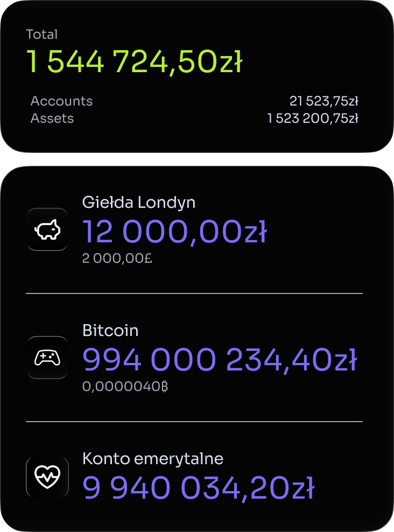Click the heart pulse icon

click(47, 477)
